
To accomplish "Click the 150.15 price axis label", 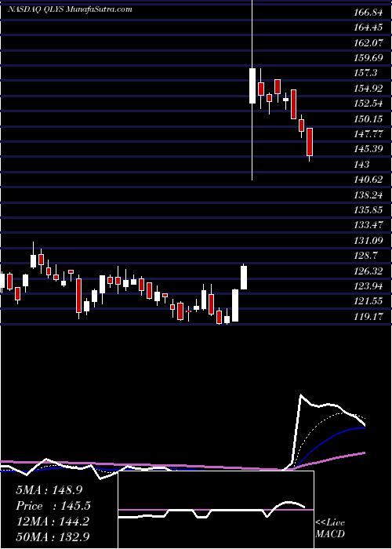I will click(368, 119).
